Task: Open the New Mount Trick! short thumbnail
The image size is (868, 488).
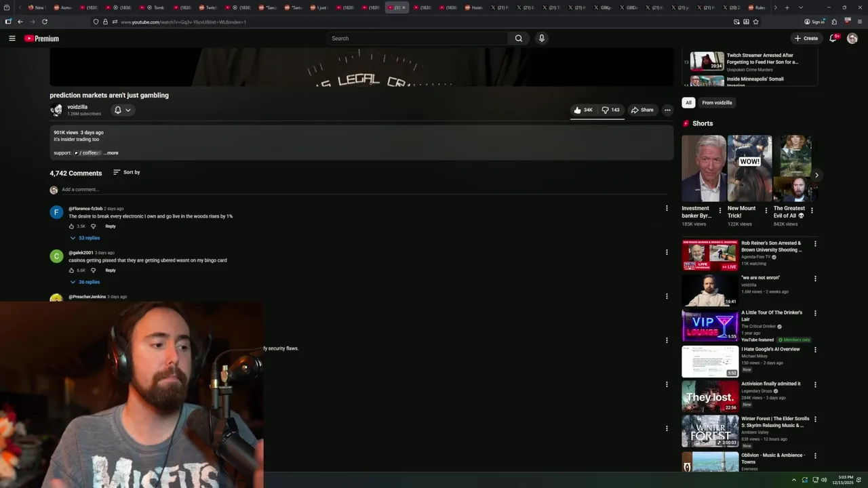Action: tap(749, 168)
